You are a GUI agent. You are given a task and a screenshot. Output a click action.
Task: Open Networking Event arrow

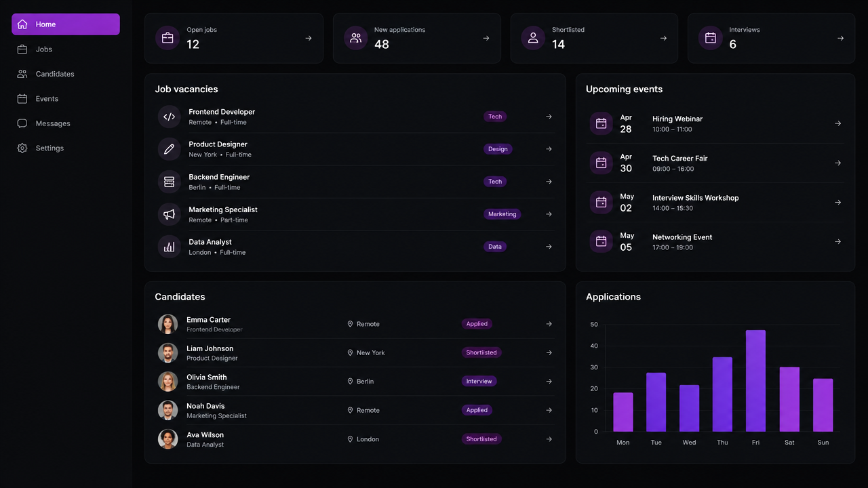click(838, 241)
